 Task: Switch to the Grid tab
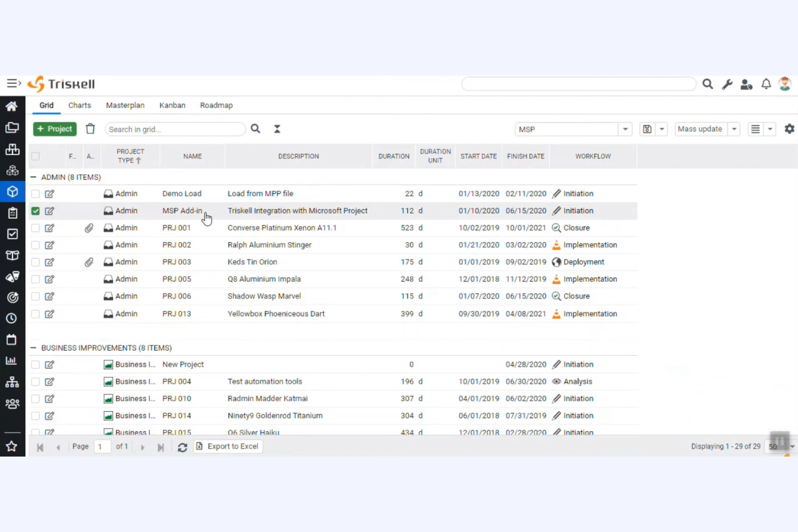(x=46, y=105)
